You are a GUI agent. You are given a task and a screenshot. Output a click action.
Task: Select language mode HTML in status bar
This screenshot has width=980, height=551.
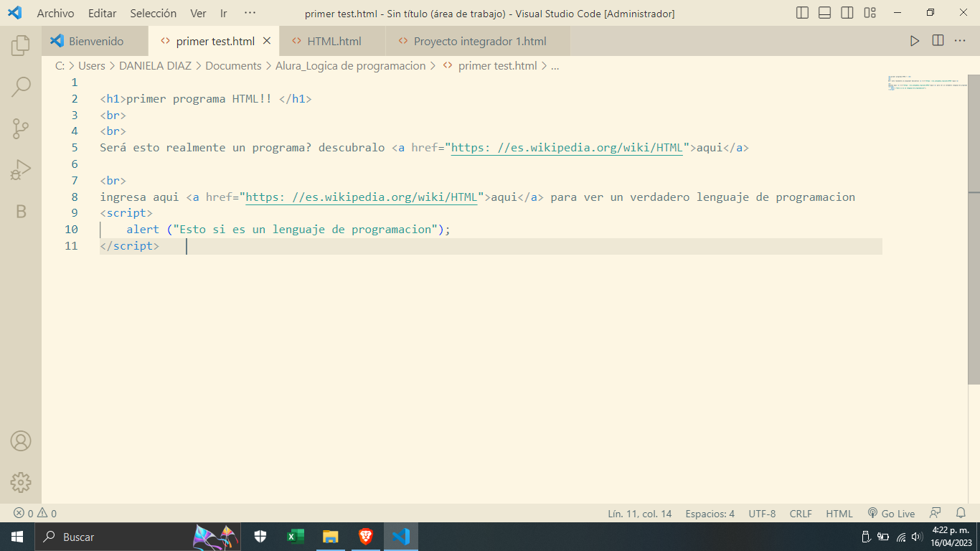[x=839, y=513]
